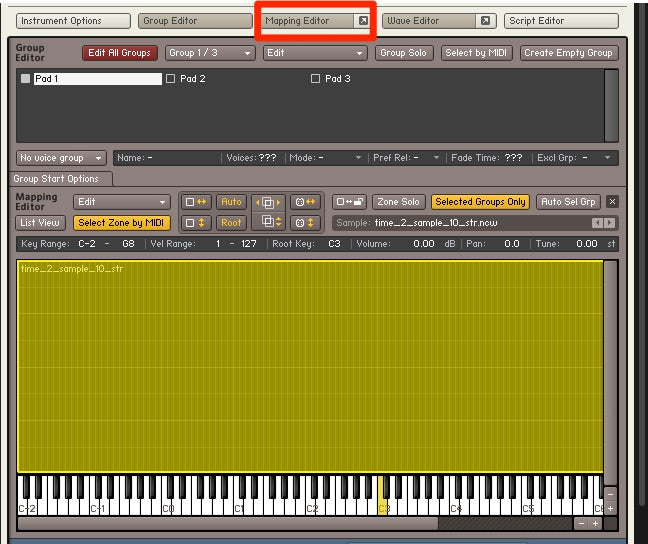
Task: Open the Group 1 / 3 dropdown
Action: click(209, 53)
